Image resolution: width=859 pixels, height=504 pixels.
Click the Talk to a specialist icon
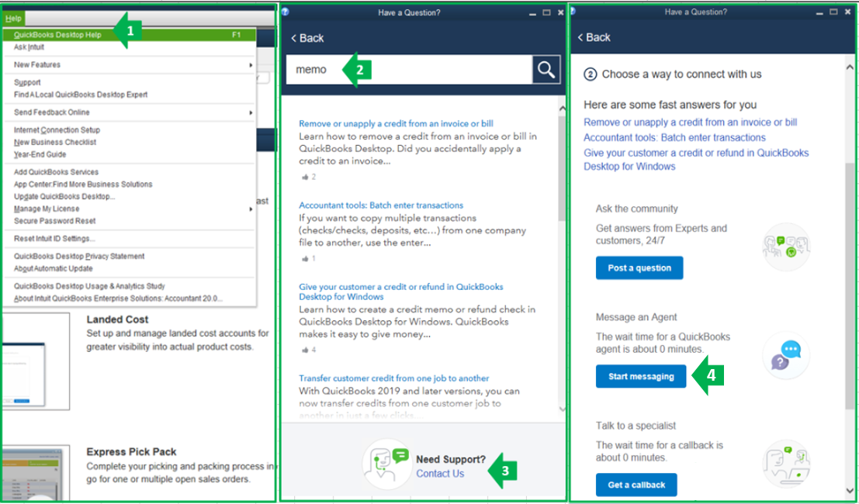tap(787, 464)
